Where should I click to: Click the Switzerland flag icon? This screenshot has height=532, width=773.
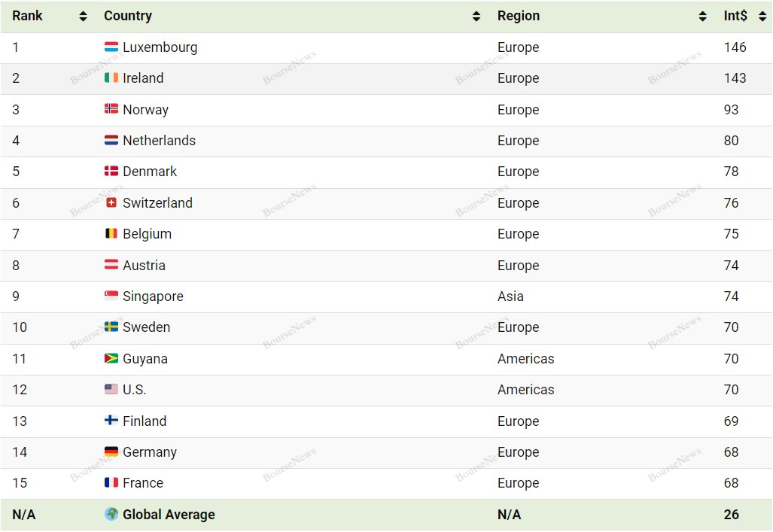pos(111,202)
